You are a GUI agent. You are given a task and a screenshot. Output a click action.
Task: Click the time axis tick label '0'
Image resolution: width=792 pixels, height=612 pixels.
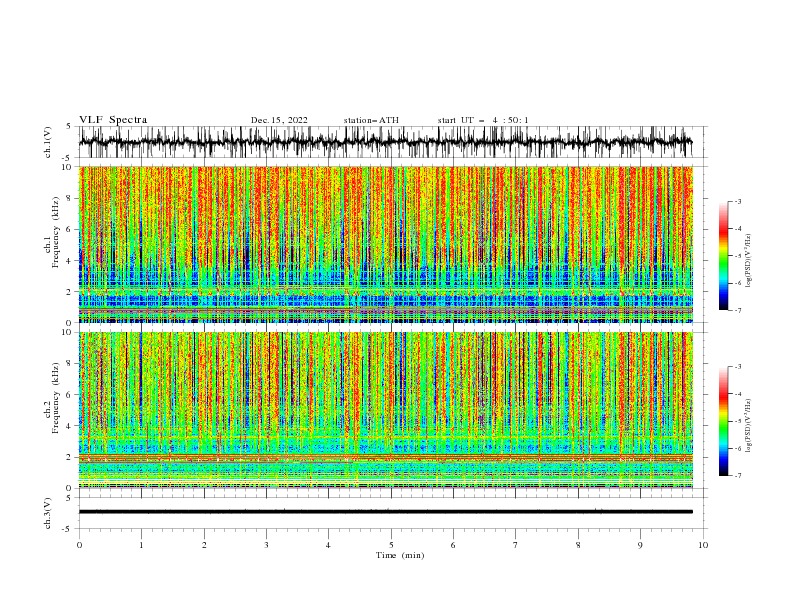[x=79, y=545]
